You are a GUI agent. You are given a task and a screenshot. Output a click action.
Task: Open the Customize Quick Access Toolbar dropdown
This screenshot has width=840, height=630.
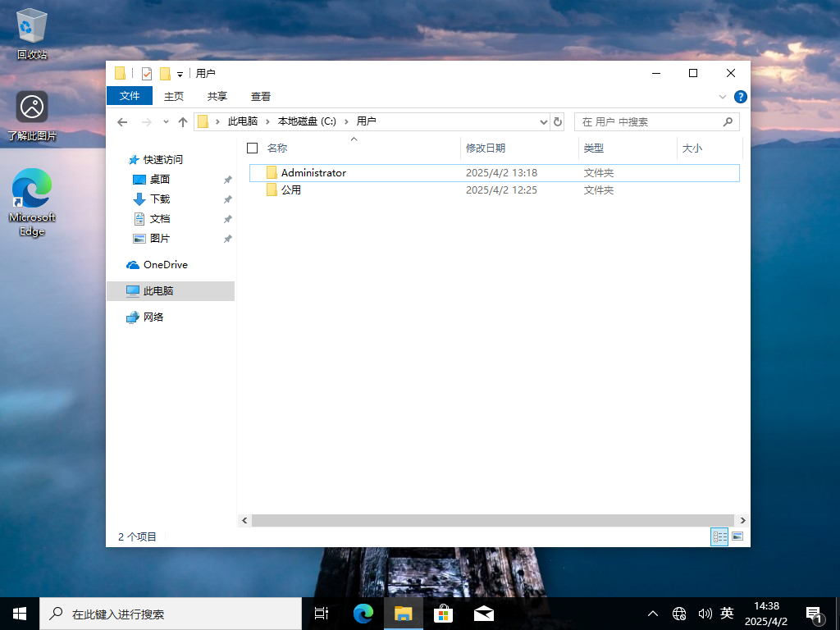coord(180,75)
